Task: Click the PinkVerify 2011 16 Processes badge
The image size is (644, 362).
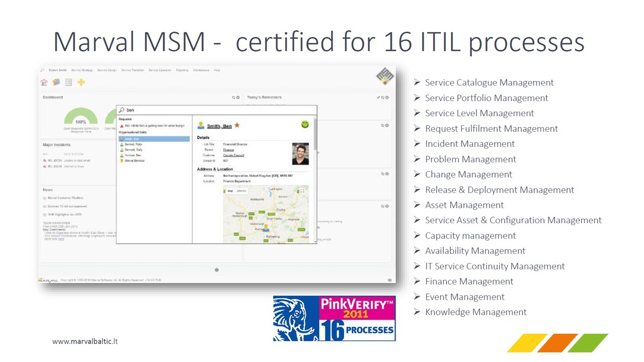Action: (334, 318)
